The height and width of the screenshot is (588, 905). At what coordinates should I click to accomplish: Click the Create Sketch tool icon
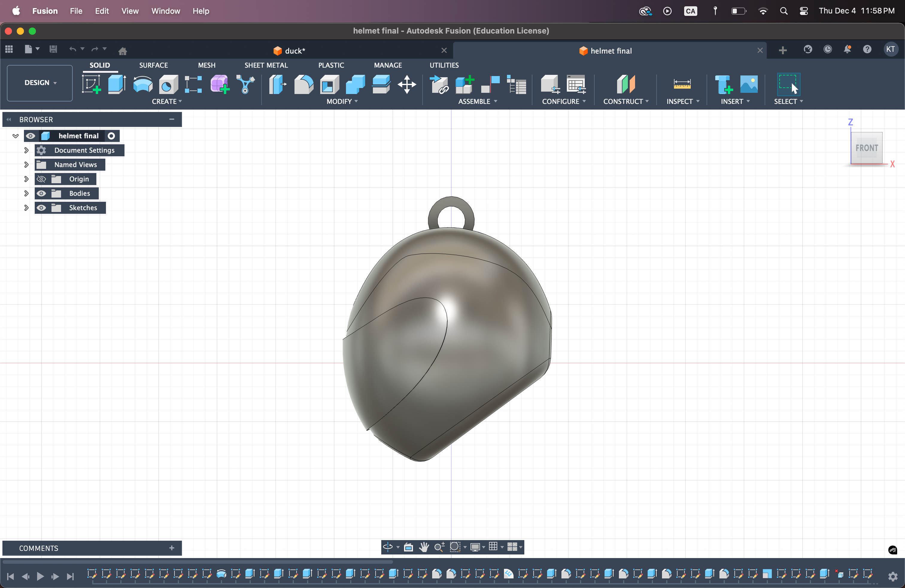91,84
